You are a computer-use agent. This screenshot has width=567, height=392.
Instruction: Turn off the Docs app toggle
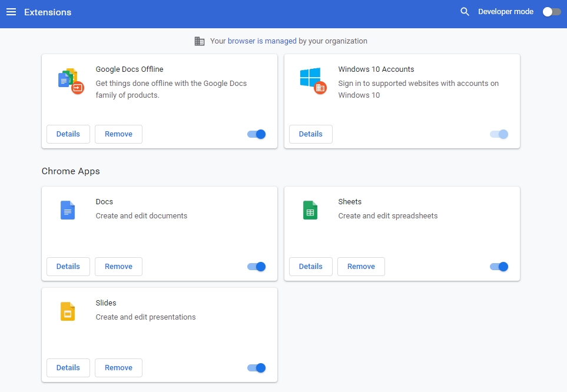(256, 267)
